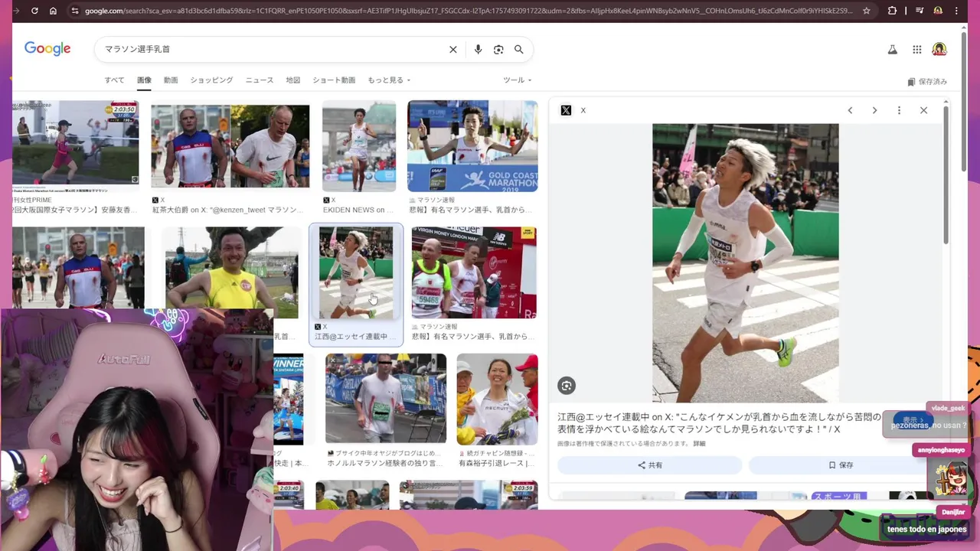Viewport: 980px width, 551px height.
Task: Click the 悲報】有名マラソン選手 caption under Gold Coast
Action: 472,210
